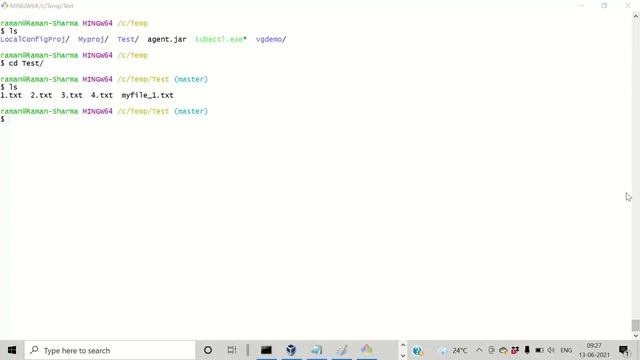Screen dimensions: 640x360
Task: Open the Get Help question mark icon
Action: pos(417,350)
